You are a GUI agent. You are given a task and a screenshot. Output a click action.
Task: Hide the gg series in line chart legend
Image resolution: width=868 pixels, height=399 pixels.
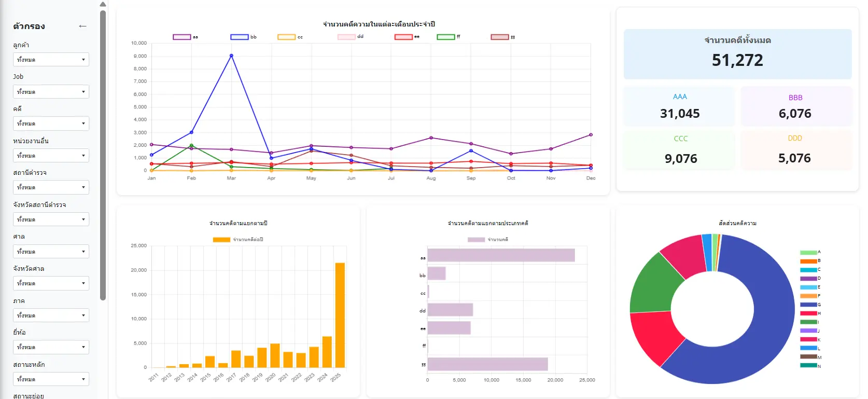pos(503,37)
